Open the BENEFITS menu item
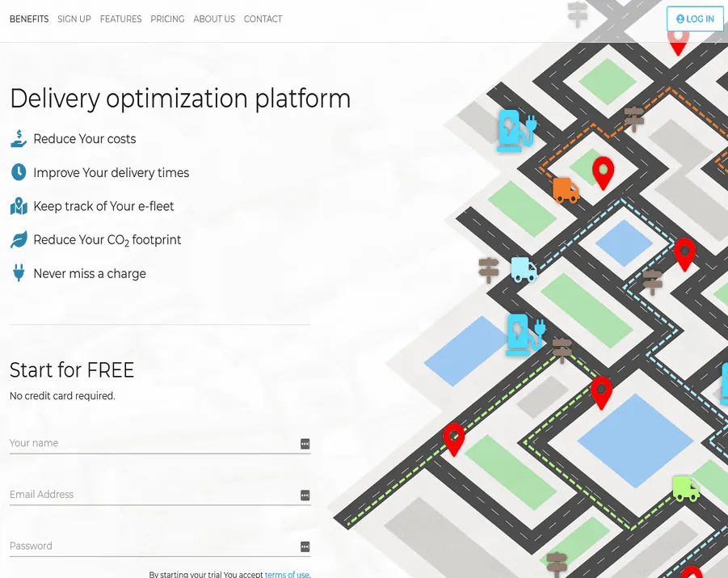This screenshot has width=728, height=578. coord(29,19)
